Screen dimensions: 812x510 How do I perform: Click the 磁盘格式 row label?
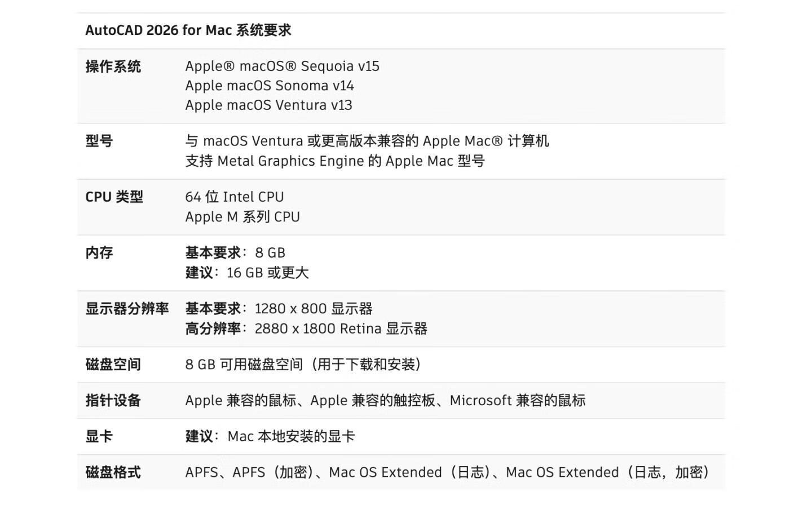tap(113, 472)
